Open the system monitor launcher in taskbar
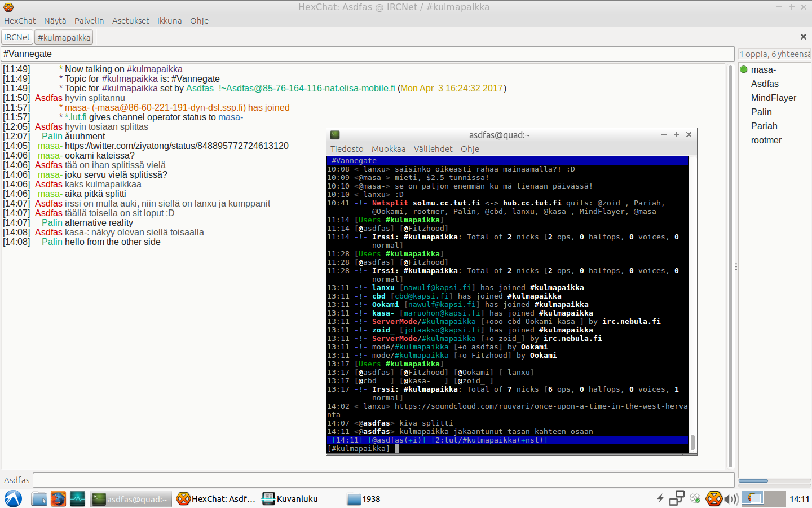Screen dimensions: 812x508 77,499
